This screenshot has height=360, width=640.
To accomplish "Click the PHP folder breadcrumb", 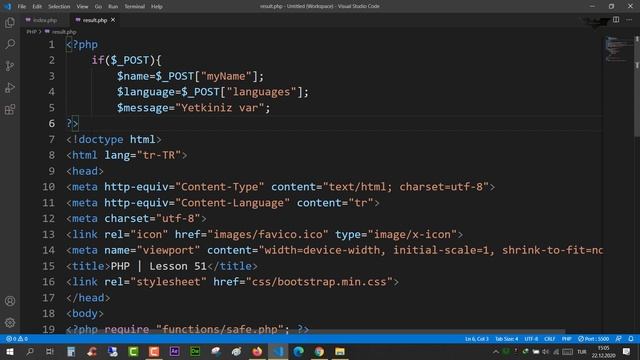I will coord(31,31).
